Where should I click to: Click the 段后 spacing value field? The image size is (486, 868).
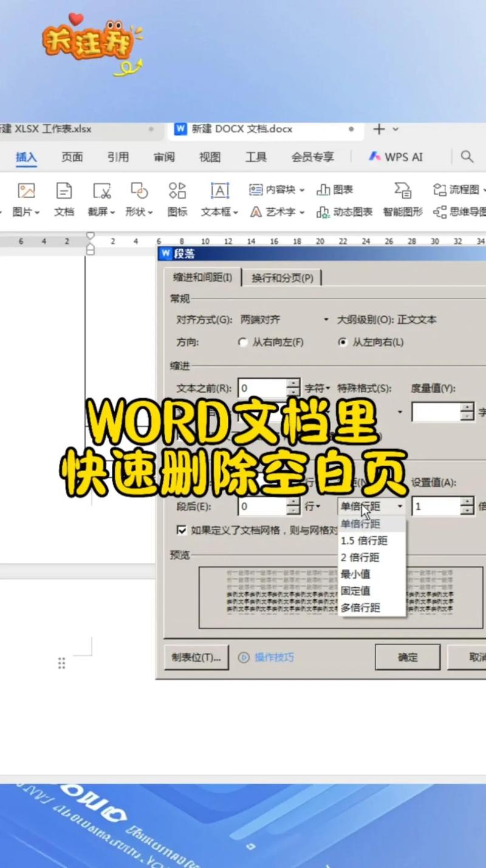point(262,506)
